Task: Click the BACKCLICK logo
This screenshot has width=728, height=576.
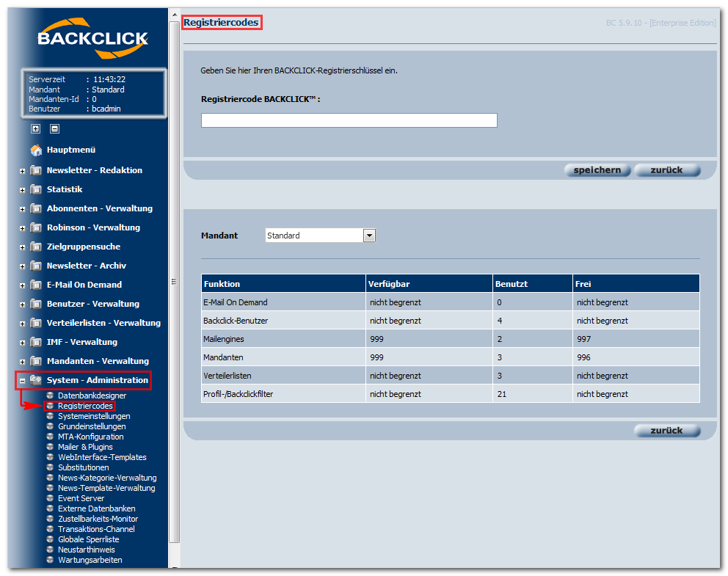Action: coord(93,39)
